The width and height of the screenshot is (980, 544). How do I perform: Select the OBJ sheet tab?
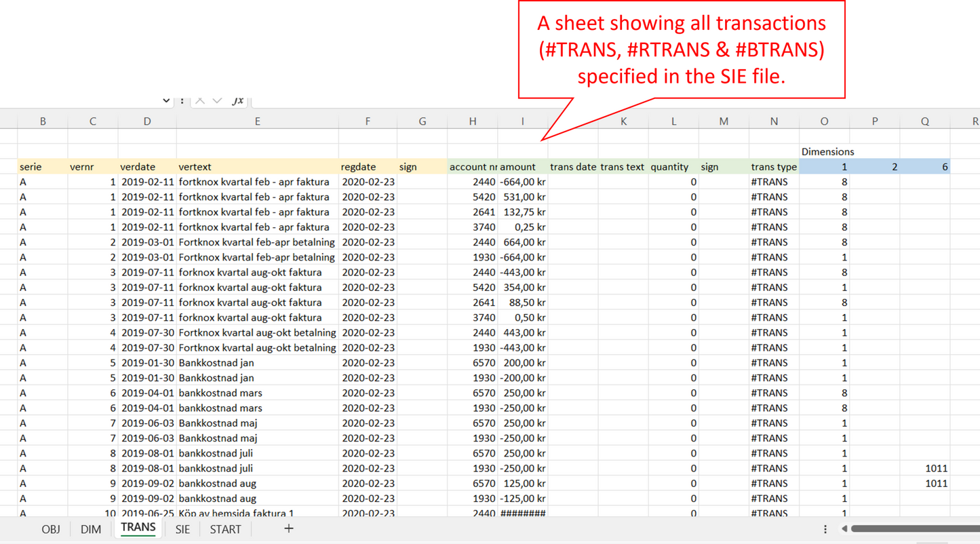50,529
